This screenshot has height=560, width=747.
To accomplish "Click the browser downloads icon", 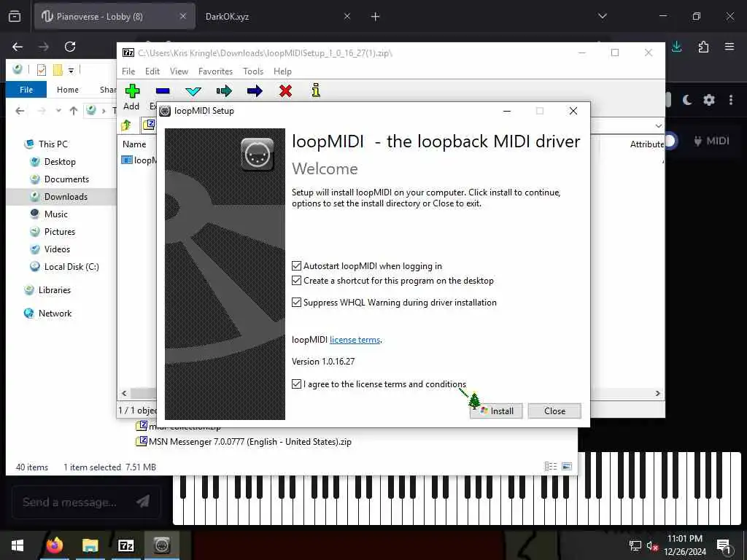I will pos(676,47).
